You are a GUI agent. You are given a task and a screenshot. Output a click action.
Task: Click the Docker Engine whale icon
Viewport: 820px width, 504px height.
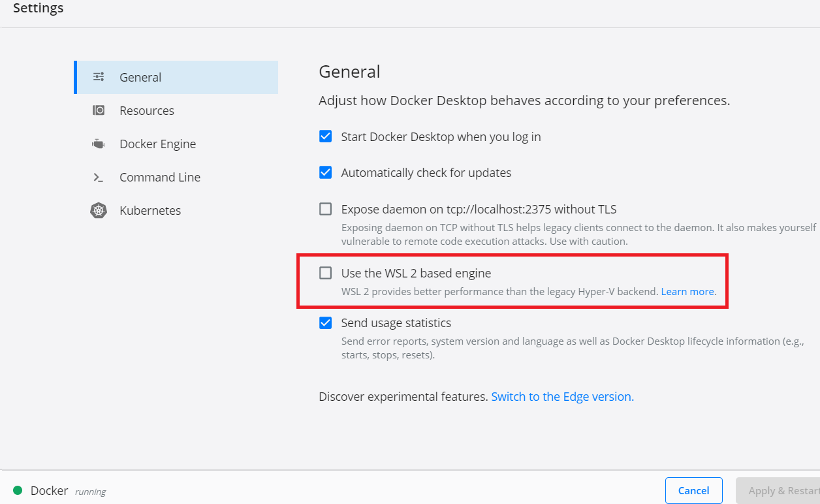coord(99,144)
